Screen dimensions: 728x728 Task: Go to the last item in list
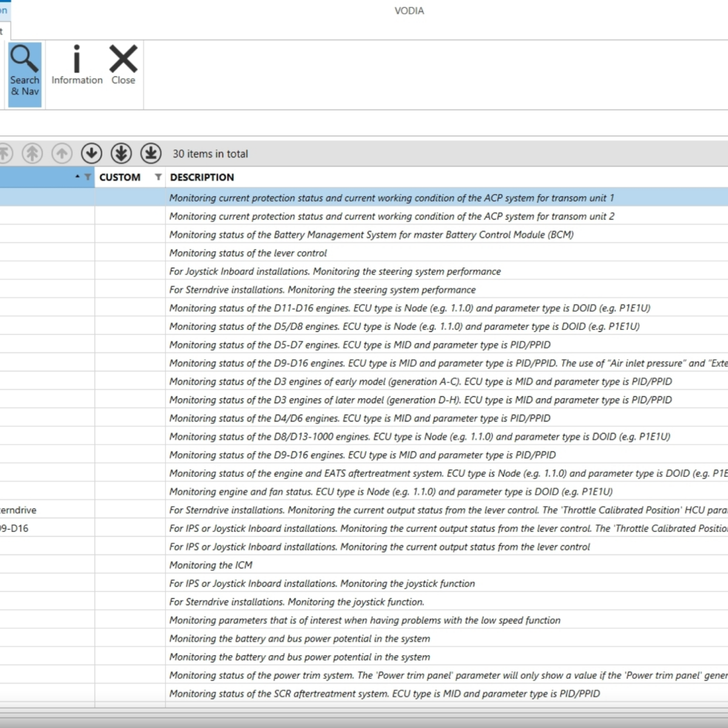pos(151,153)
